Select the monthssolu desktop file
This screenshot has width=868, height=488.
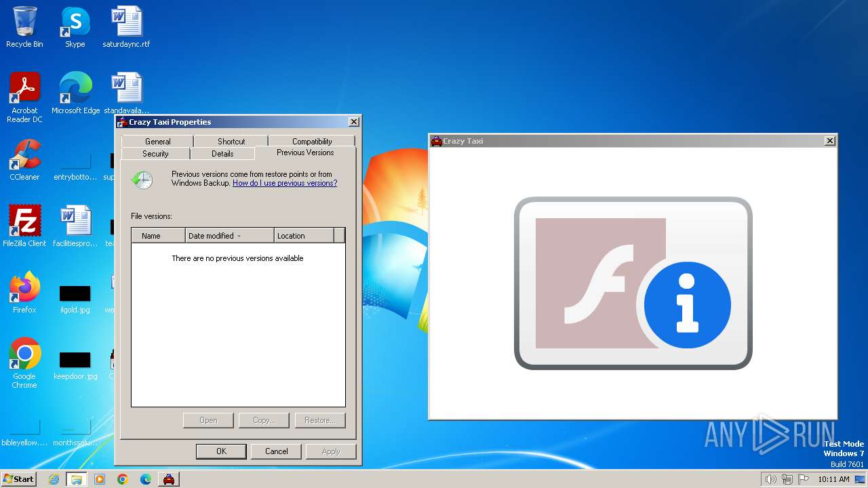75,431
